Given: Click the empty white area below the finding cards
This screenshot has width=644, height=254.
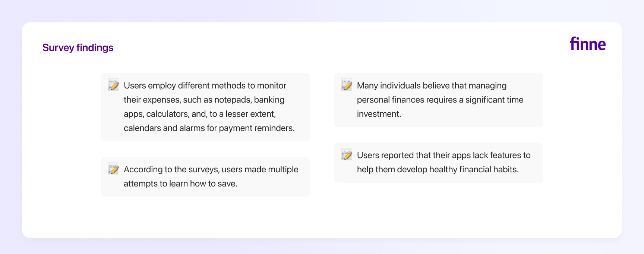Looking at the screenshot, I should pyautogui.click(x=322, y=217).
